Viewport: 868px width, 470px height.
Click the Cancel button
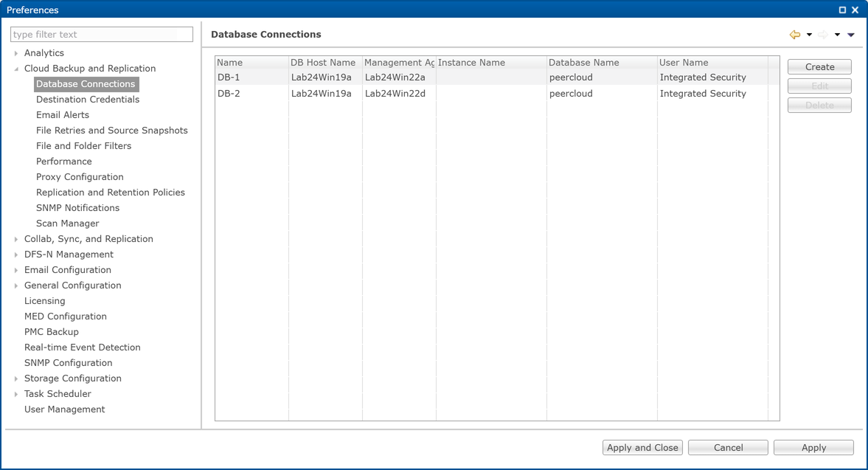click(x=728, y=448)
